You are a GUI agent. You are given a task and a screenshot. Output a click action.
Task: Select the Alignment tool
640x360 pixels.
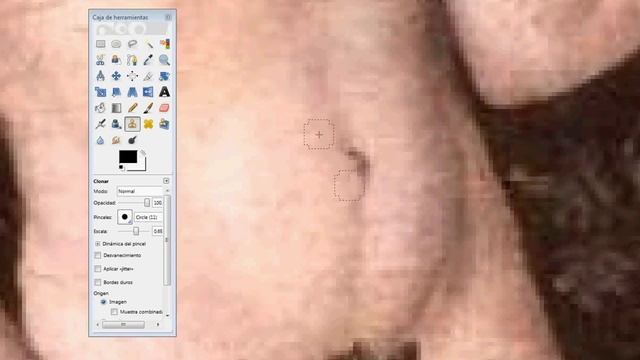pyautogui.click(x=132, y=76)
